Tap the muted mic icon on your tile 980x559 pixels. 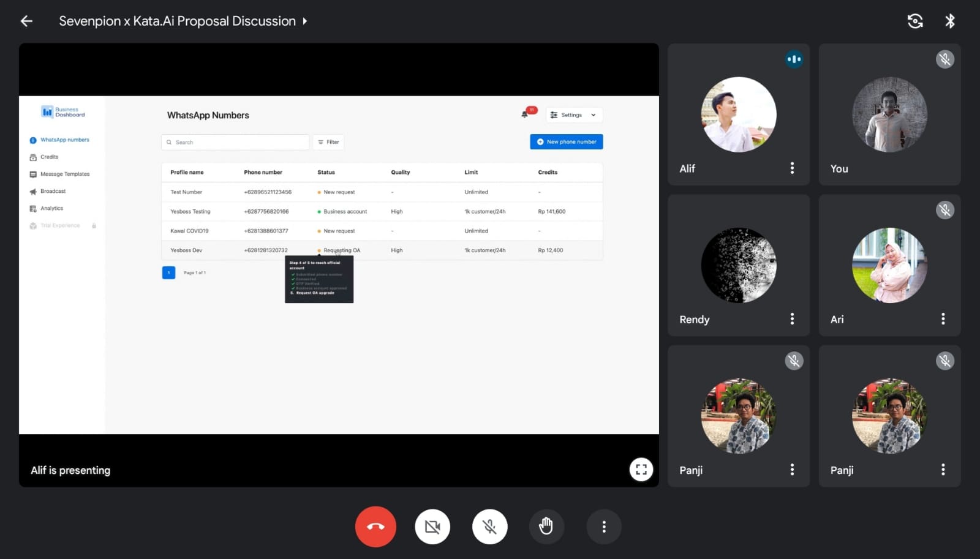click(945, 59)
